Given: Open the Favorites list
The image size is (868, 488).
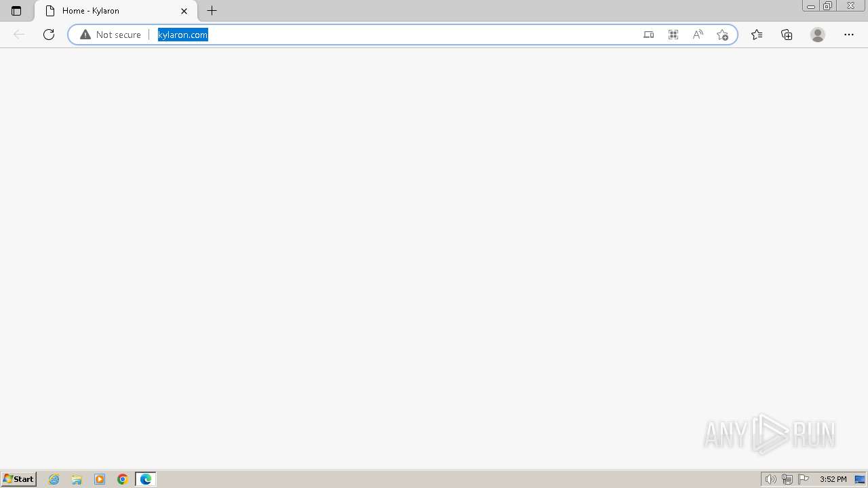Looking at the screenshot, I should (757, 35).
